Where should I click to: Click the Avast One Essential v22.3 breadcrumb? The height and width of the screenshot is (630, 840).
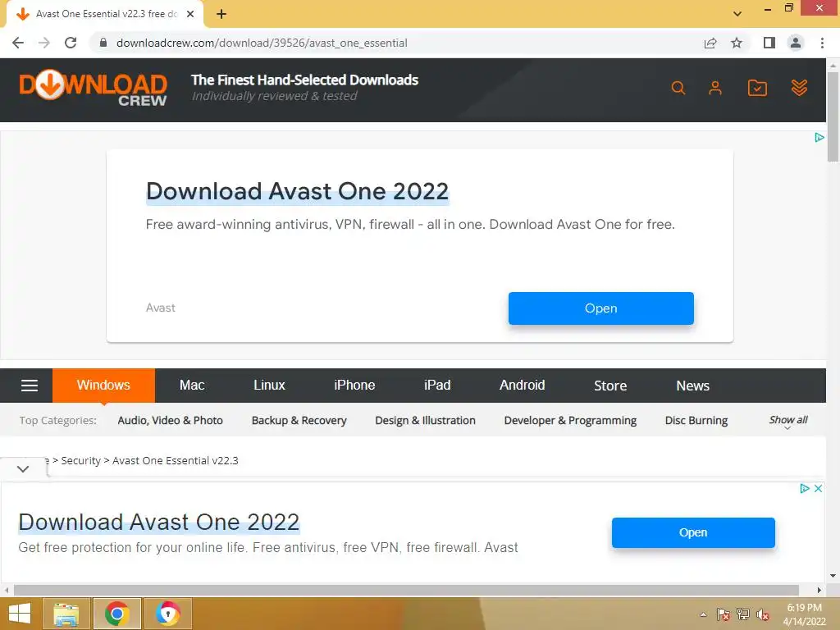coord(176,461)
